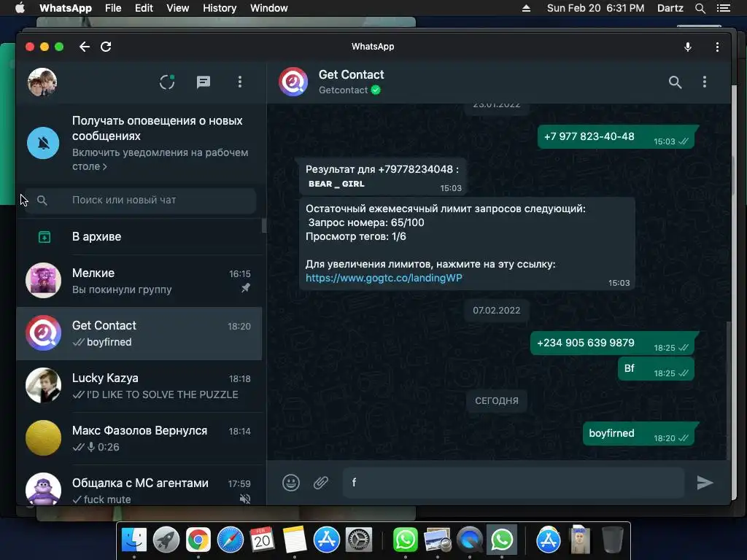Focus the message input field
This screenshot has width=747, height=560.
tap(514, 483)
